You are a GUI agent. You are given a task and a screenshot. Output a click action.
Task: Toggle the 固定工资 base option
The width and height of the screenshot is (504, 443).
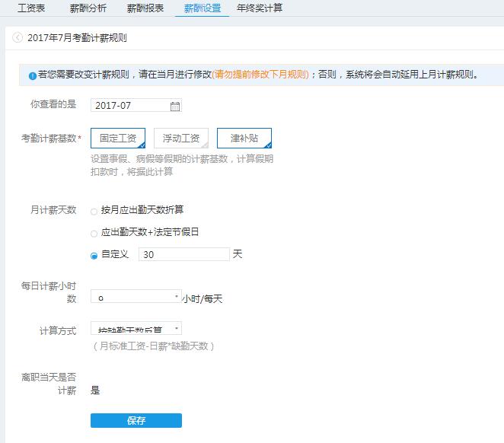117,139
